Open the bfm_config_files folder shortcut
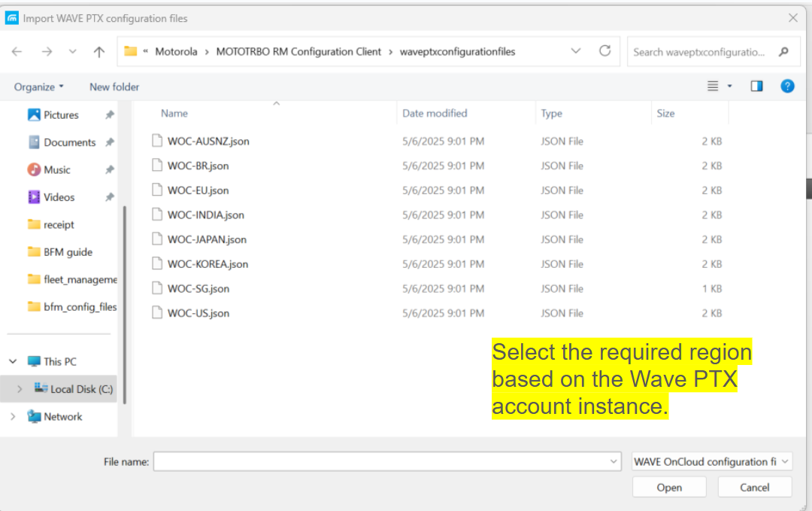This screenshot has width=812, height=511. [x=72, y=307]
